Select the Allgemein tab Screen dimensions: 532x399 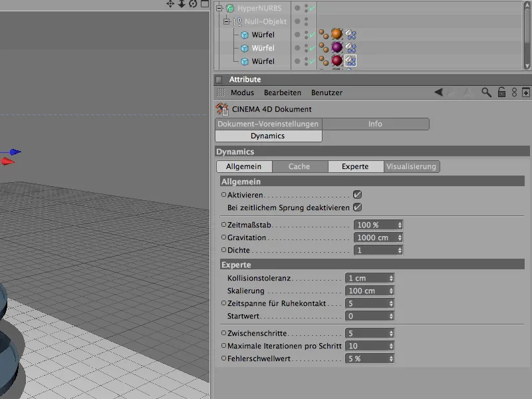[244, 166]
